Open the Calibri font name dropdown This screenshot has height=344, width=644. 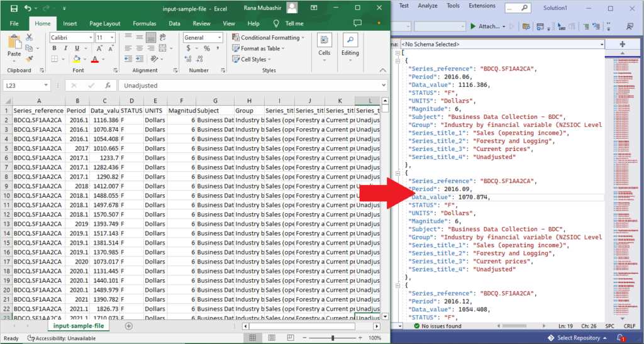click(91, 37)
